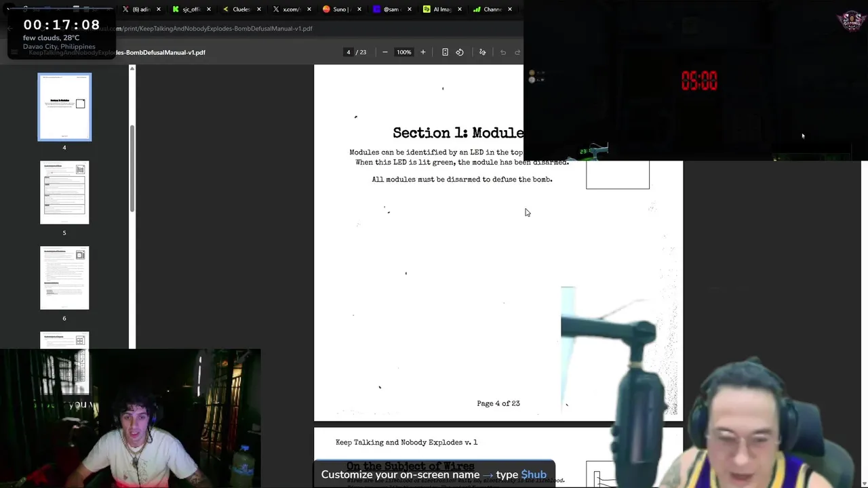
Task: Close the sjc_offic tab
Action: [x=209, y=9]
